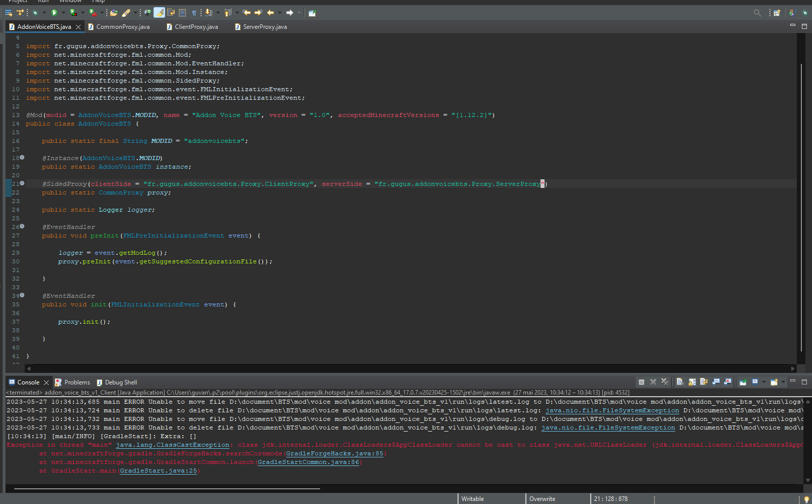The image size is (812, 504).
Task: Open the Java perspective icon
Action: [x=792, y=13]
